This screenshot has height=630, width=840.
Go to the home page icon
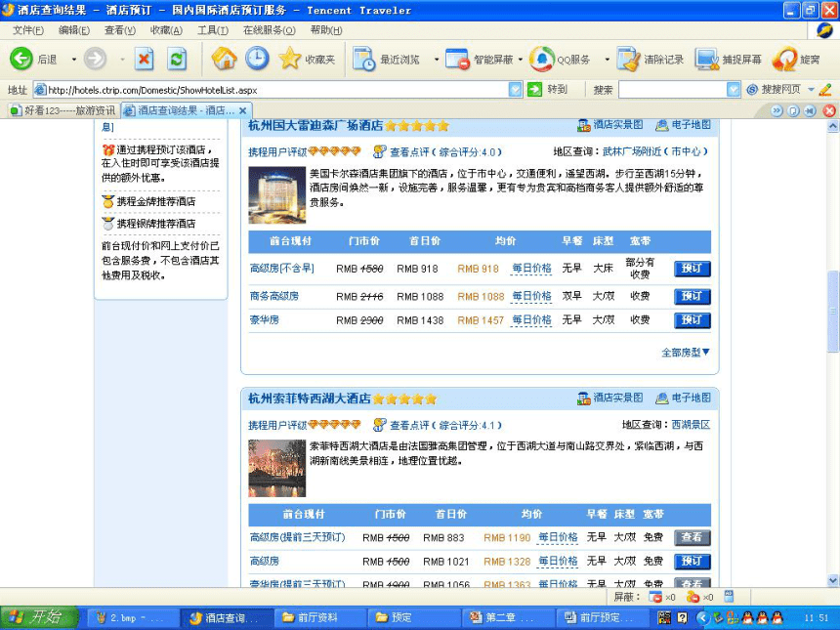[x=224, y=59]
